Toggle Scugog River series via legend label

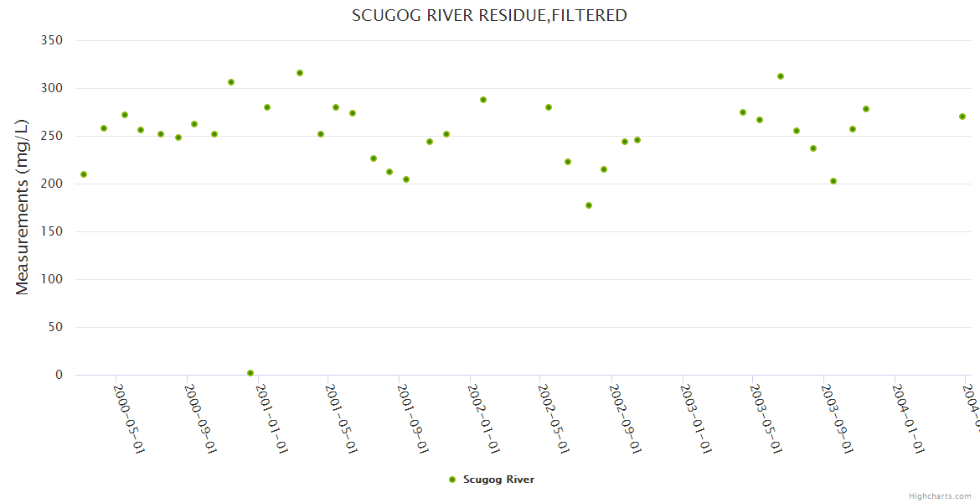498,480
